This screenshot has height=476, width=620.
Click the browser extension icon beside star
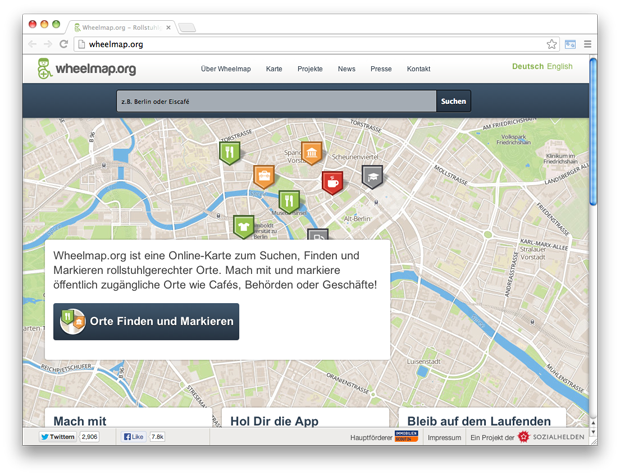click(570, 44)
